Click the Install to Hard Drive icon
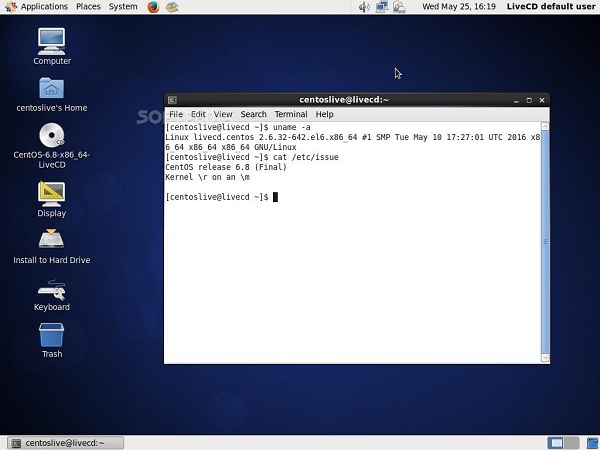Screen dimensions: 600x450 (52, 239)
